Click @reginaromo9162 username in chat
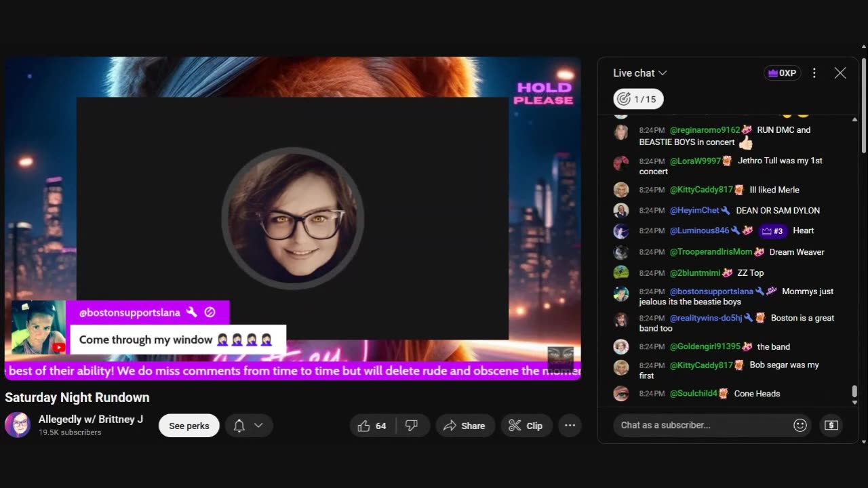Viewport: 868px width, 488px height. 705,130
